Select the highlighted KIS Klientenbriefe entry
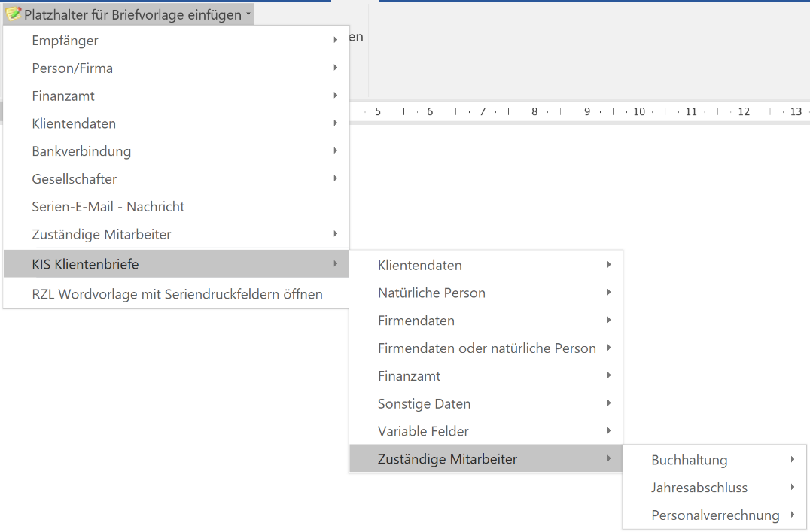This screenshot has height=532, width=810. point(85,264)
